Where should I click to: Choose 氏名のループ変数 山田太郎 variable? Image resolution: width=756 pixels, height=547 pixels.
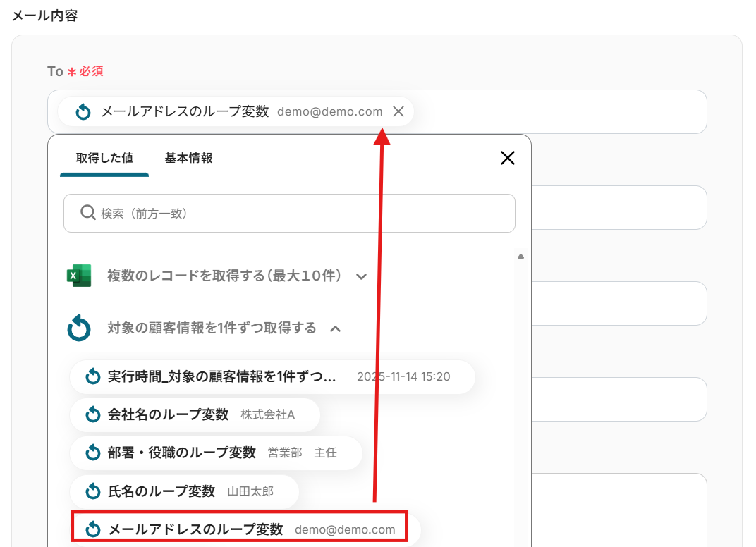[x=183, y=491]
